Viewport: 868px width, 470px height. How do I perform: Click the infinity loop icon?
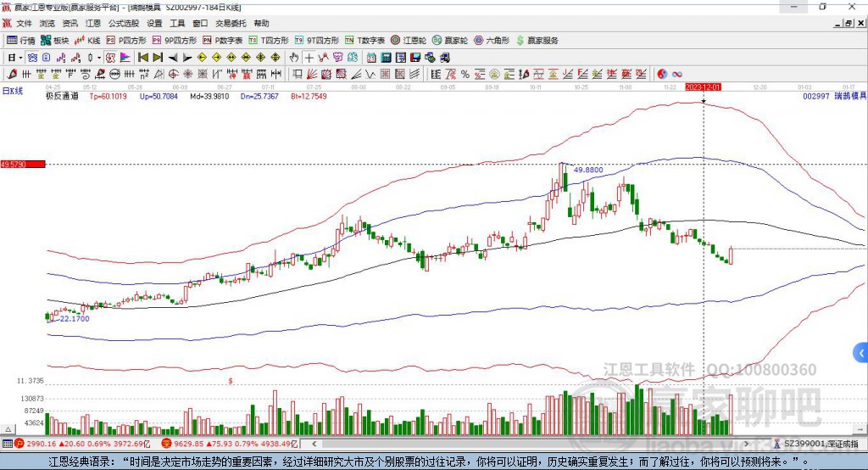pyautogui.click(x=677, y=75)
